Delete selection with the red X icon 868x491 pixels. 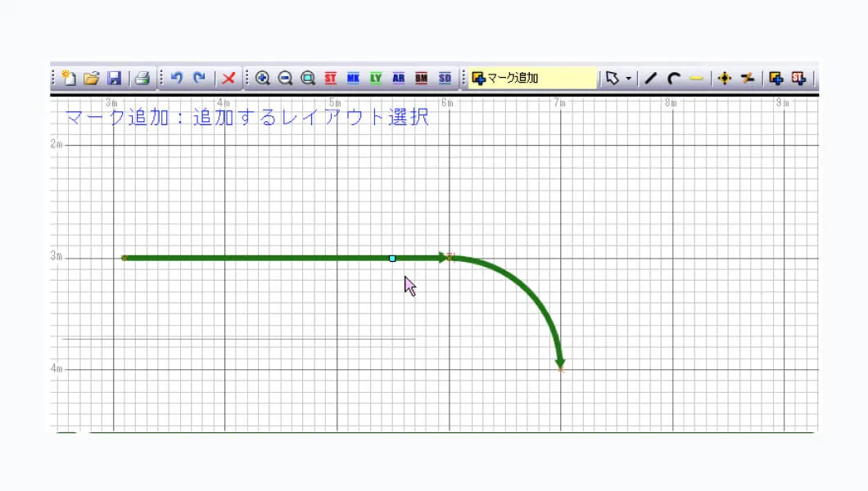pyautogui.click(x=228, y=79)
